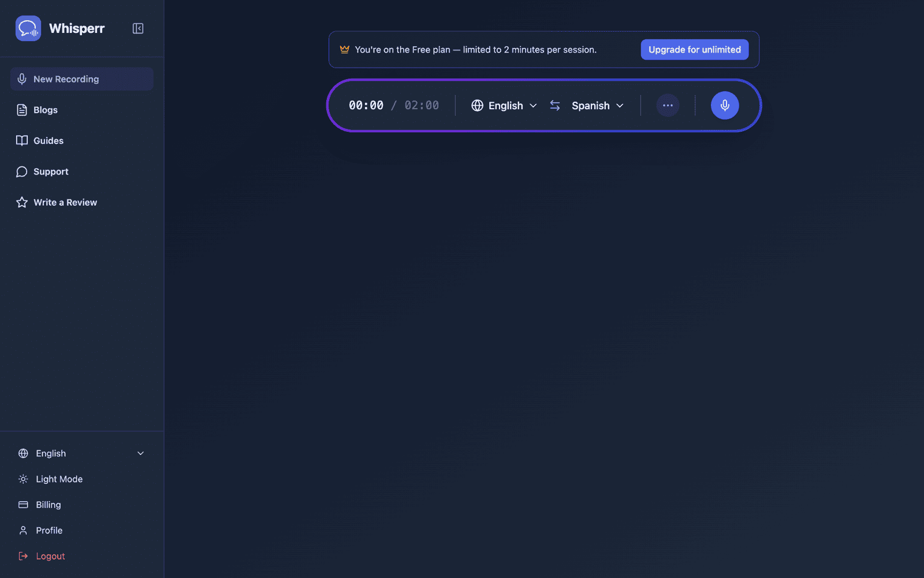Open the Blogs page
Screen dimensions: 924x578
point(81,110)
